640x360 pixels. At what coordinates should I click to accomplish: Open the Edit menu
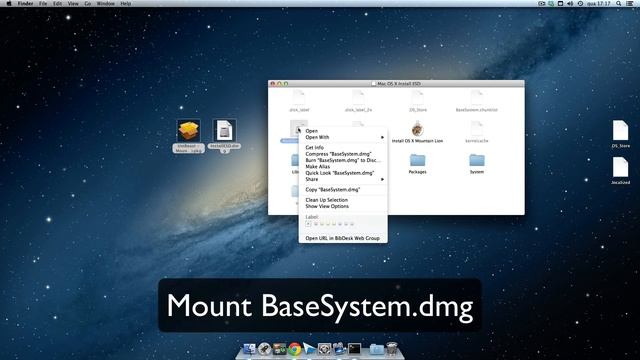tap(58, 3)
